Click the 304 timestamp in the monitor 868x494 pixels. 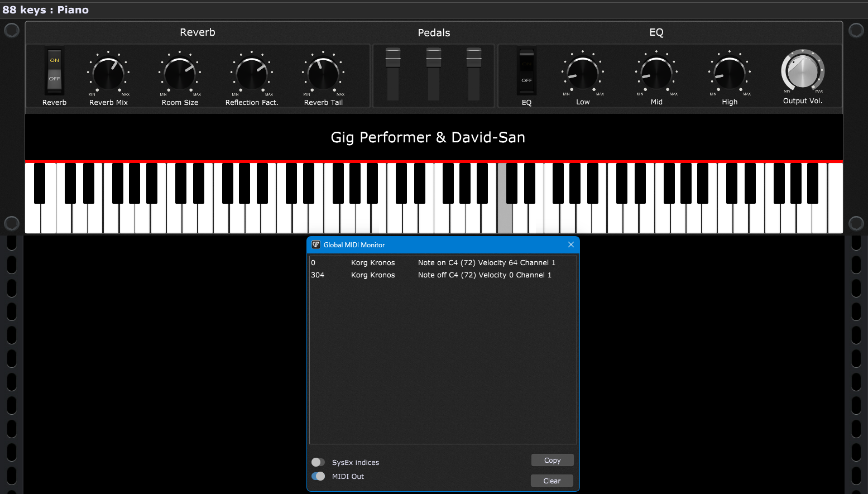pyautogui.click(x=318, y=275)
